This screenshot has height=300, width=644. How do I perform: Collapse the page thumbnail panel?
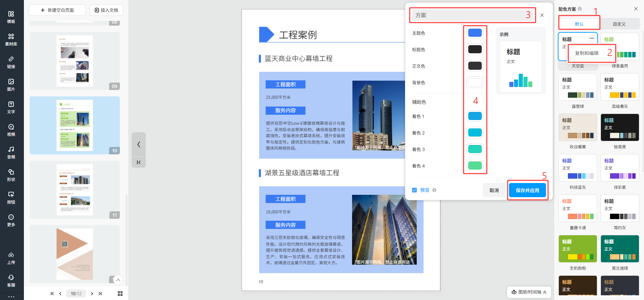(139, 145)
